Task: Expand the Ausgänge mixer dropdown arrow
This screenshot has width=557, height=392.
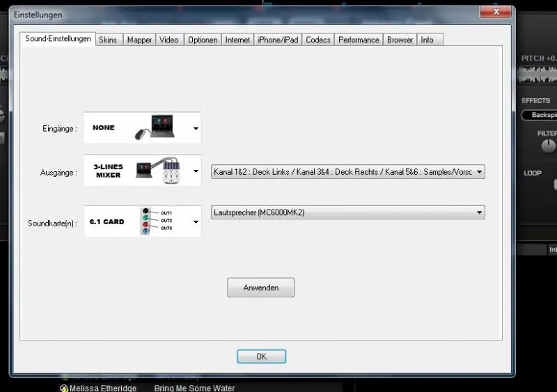Action: (x=196, y=172)
